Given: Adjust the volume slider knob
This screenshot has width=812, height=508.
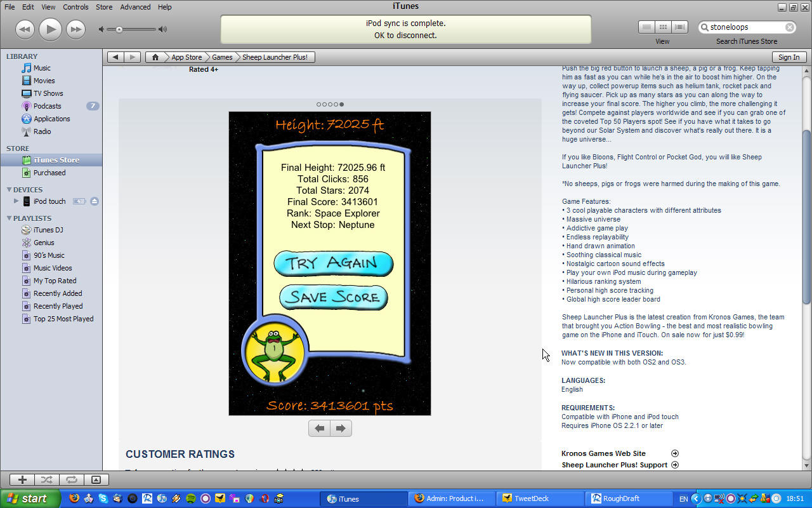Looking at the screenshot, I should [119, 29].
